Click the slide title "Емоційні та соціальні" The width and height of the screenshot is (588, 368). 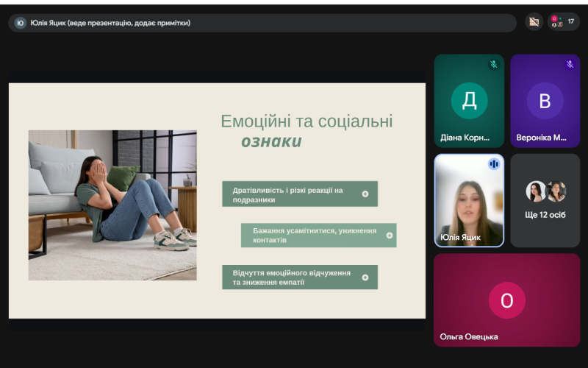tap(306, 121)
